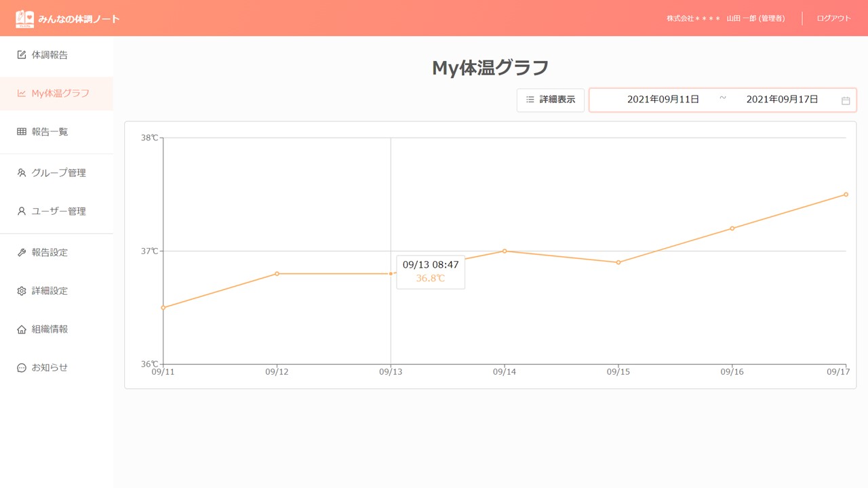
Task: Click the user icon beside ユーザー管理
Action: [22, 211]
